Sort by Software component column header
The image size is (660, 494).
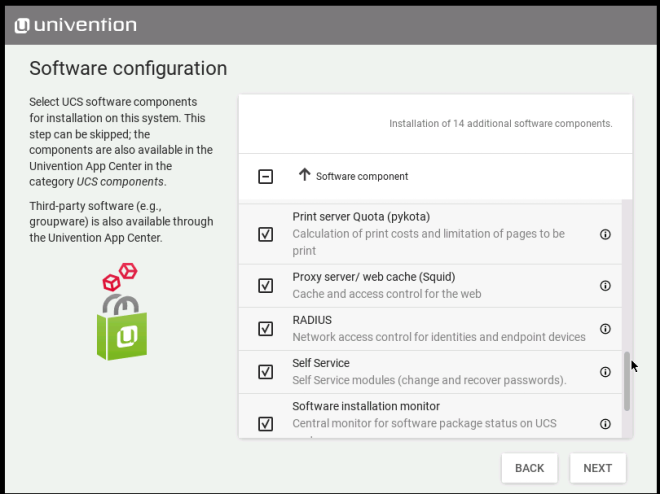tap(362, 176)
